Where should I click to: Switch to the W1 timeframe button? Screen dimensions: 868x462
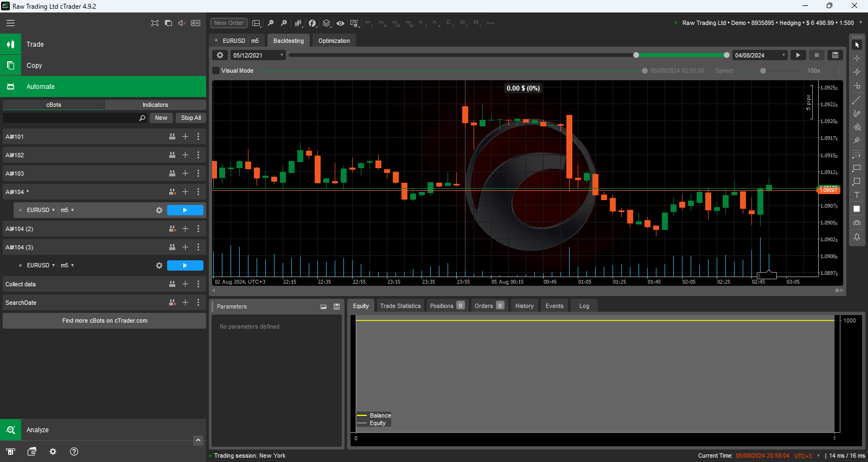point(463,23)
